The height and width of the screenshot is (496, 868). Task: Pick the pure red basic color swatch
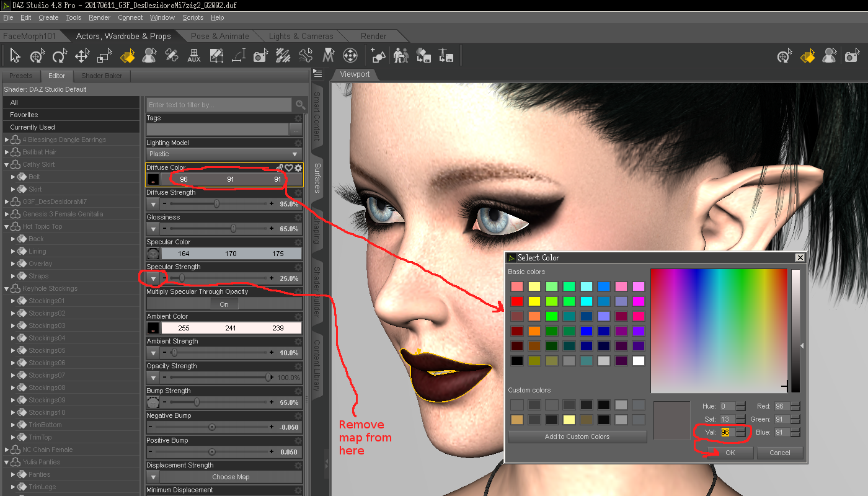click(x=517, y=301)
